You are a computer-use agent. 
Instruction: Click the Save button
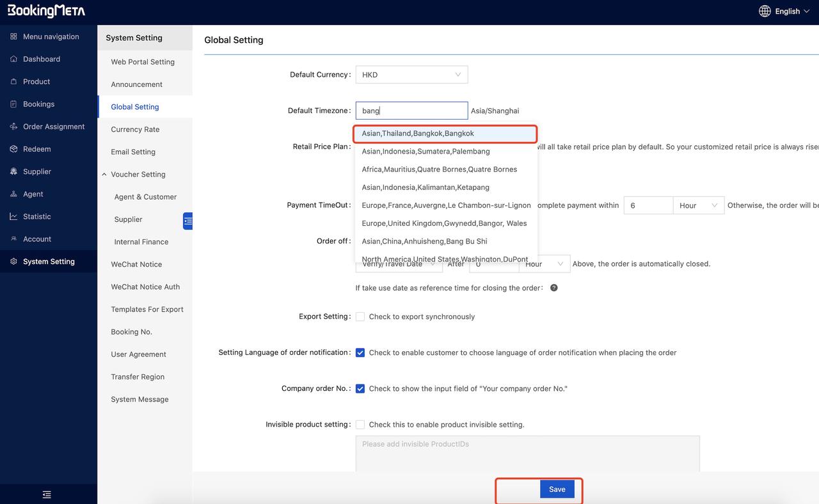[557, 489]
